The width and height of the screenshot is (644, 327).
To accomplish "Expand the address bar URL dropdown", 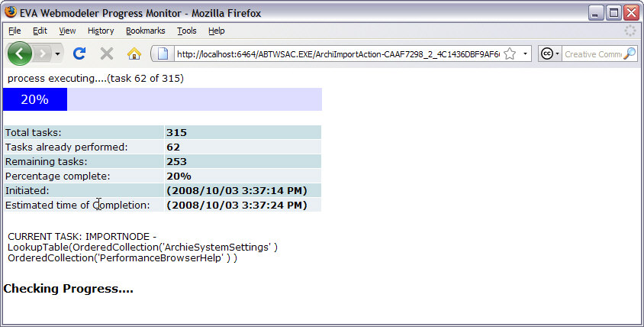I will (x=525, y=54).
